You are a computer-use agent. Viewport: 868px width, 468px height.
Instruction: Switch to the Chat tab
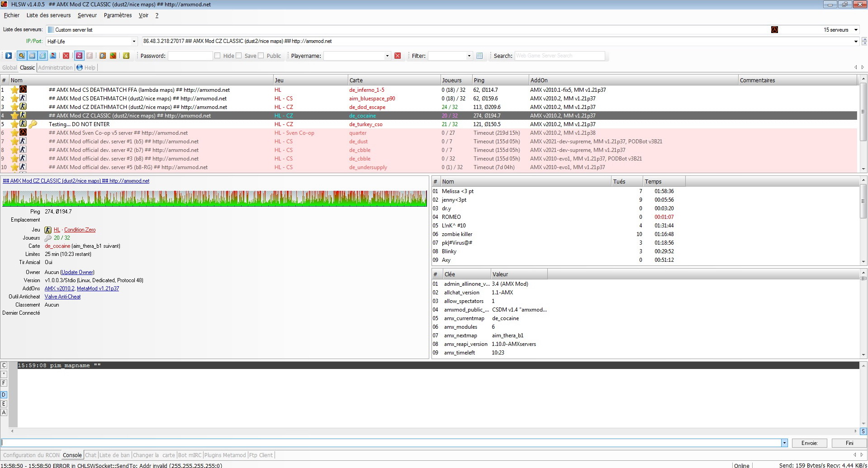click(90, 455)
